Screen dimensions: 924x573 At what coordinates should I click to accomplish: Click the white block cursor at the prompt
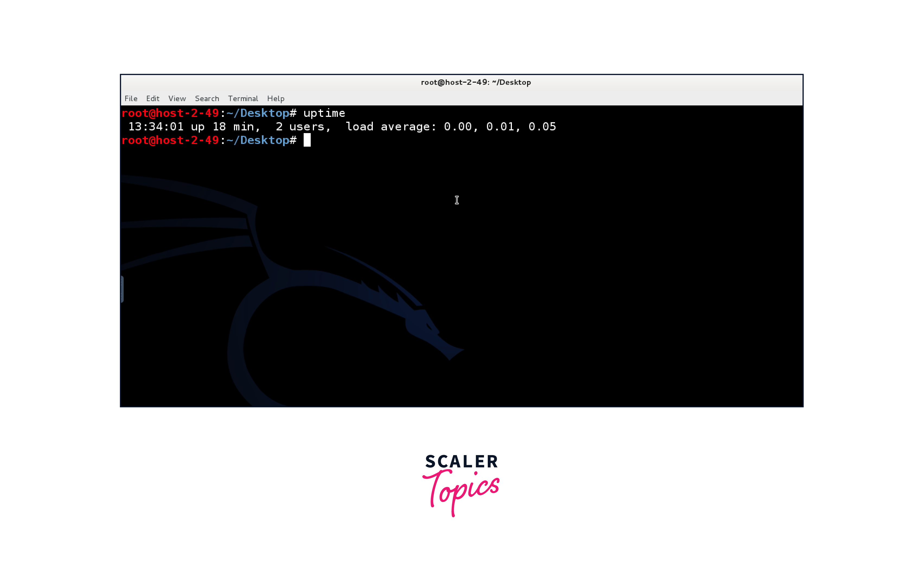coord(307,140)
